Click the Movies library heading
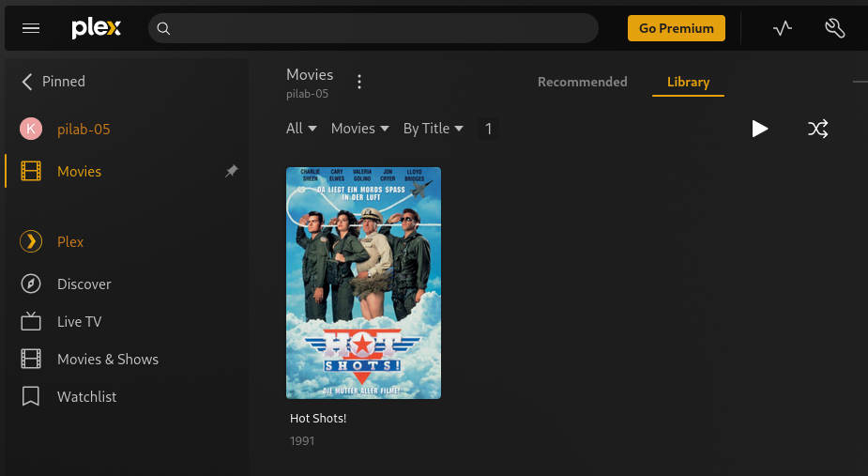 pos(310,75)
